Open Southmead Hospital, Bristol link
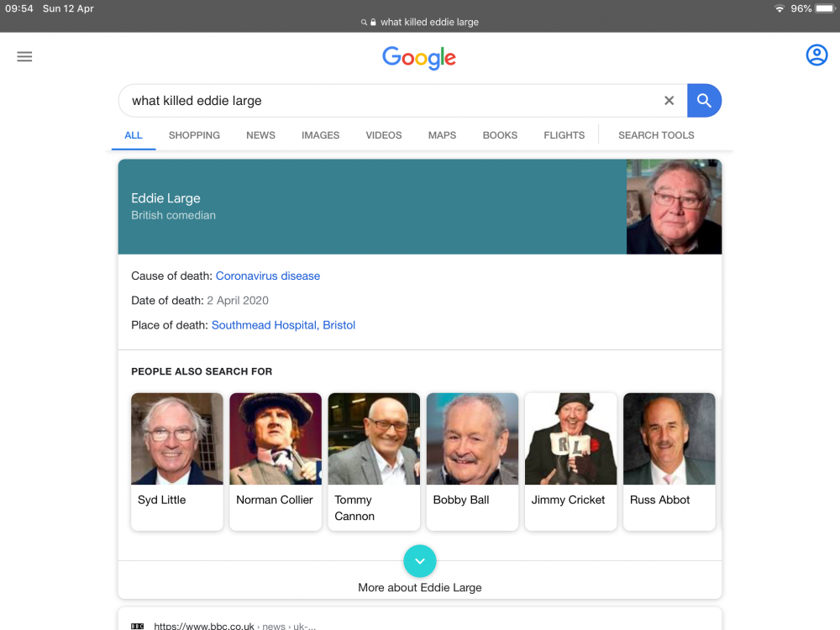 point(283,325)
